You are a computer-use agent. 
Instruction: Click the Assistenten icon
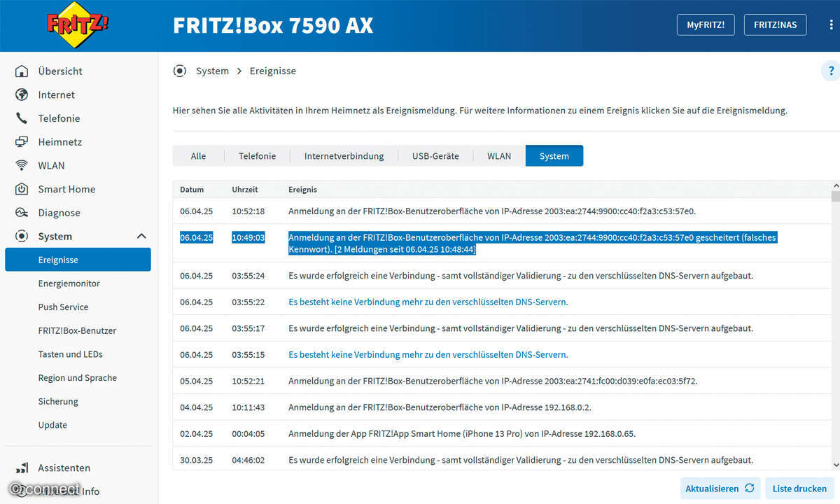(22, 468)
